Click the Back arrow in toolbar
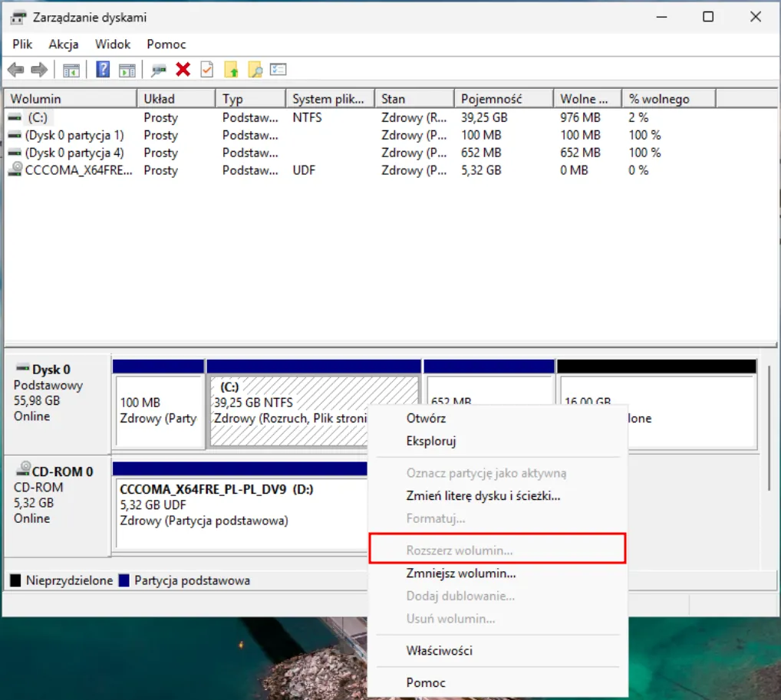 (x=15, y=70)
